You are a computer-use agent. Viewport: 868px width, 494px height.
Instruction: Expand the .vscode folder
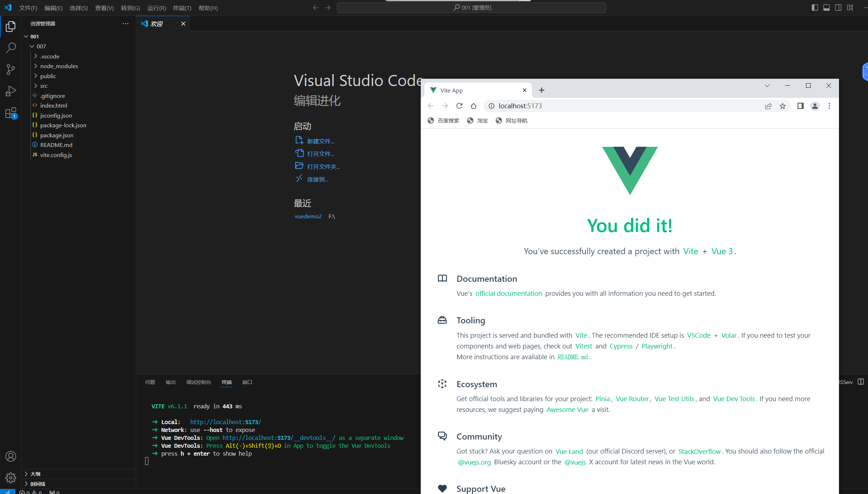point(35,56)
